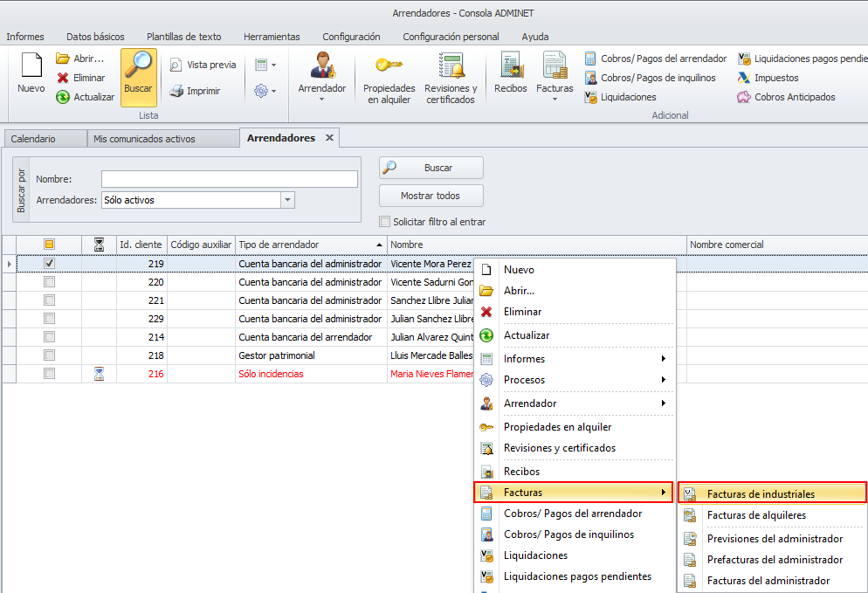Click the Imprimir printer icon
Image resolution: width=868 pixels, height=593 pixels.
[x=176, y=91]
